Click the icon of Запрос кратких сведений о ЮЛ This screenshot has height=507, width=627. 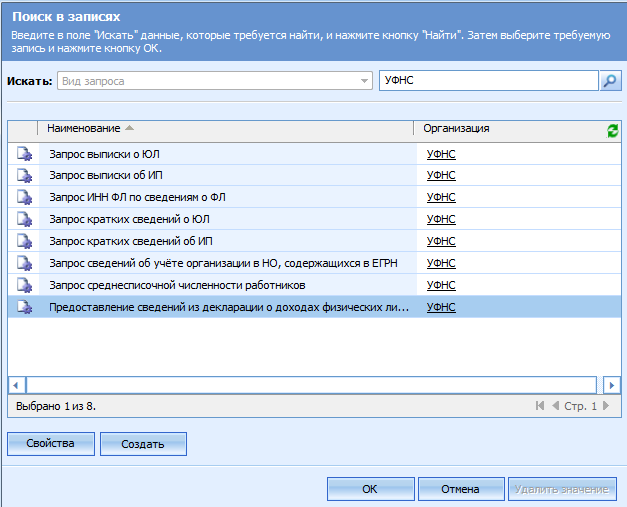tap(23, 220)
